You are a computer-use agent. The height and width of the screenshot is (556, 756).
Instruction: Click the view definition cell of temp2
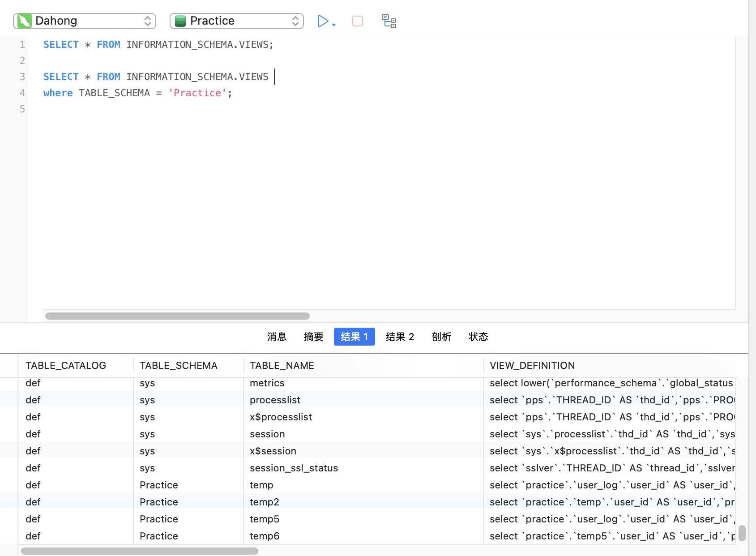(610, 502)
